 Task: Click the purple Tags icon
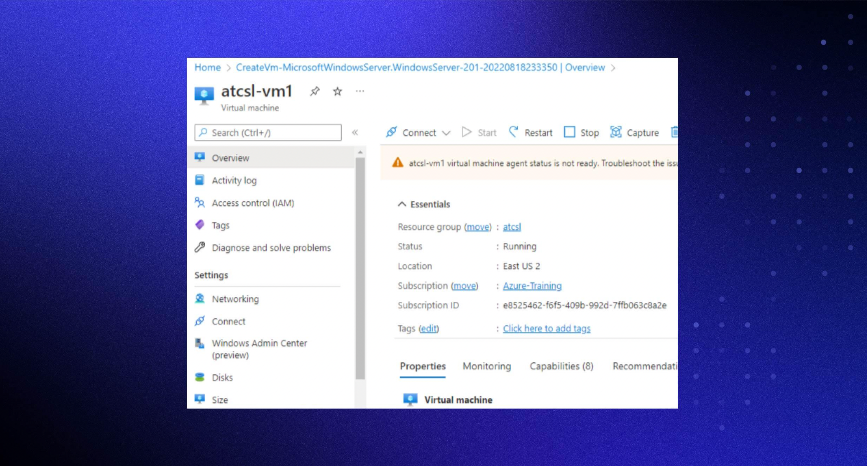coord(200,224)
